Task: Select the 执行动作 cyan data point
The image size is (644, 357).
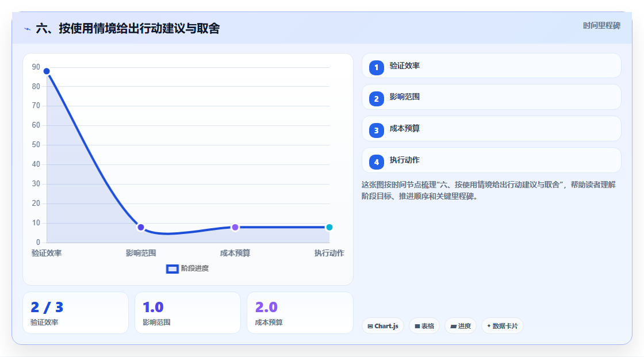Action: [329, 227]
